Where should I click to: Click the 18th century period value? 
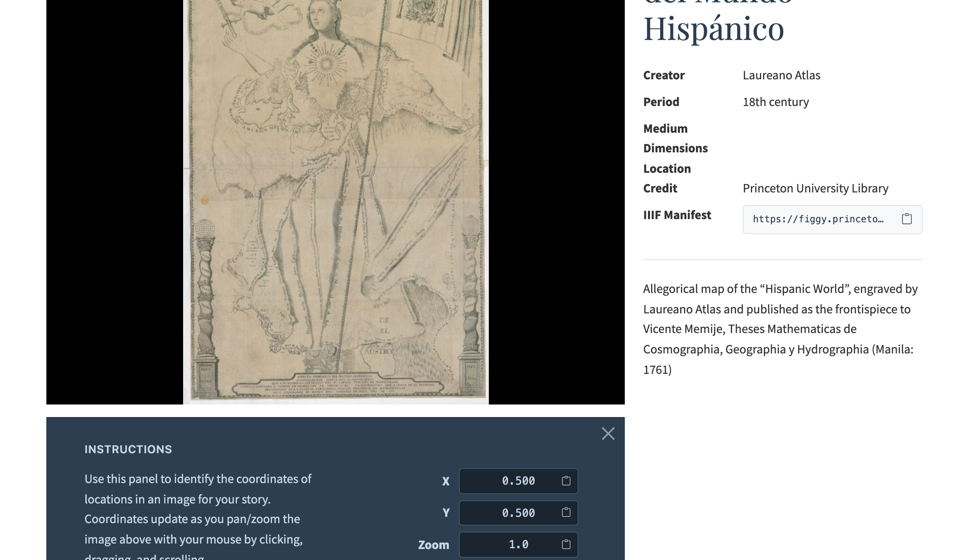tap(775, 102)
